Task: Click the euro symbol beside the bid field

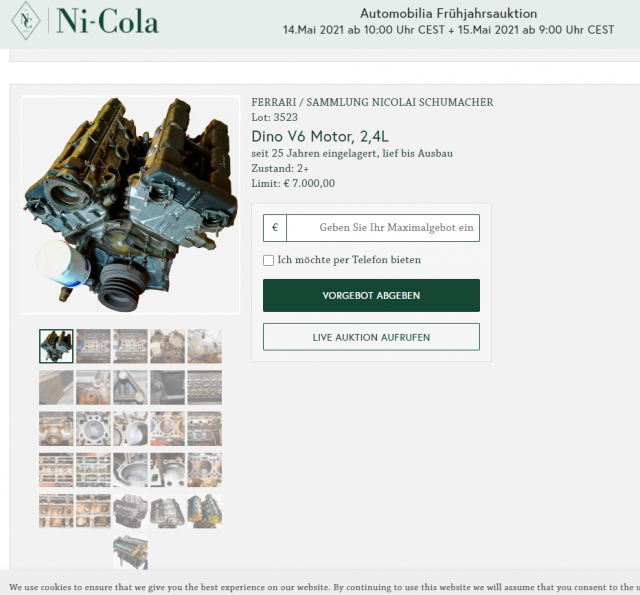Action: [275, 228]
